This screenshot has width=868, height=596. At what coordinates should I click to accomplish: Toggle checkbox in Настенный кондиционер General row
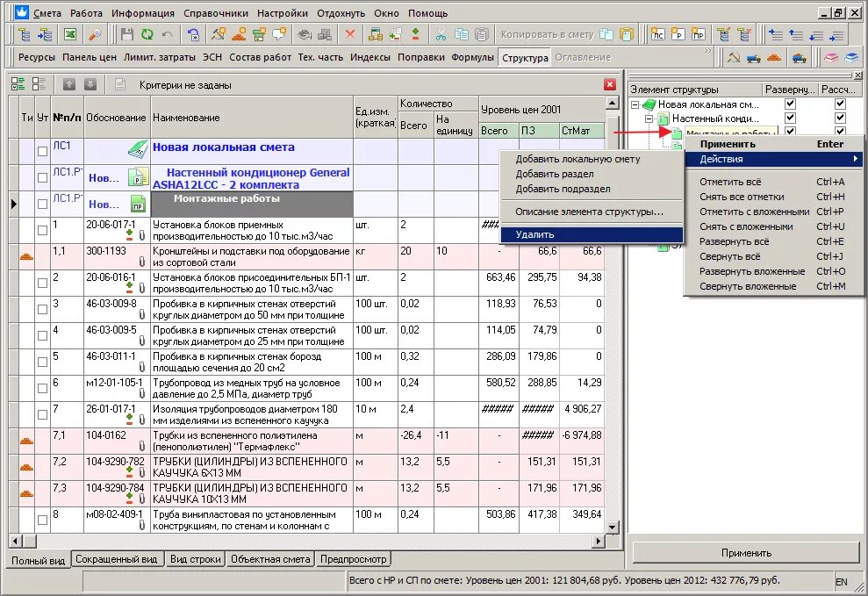(43, 177)
